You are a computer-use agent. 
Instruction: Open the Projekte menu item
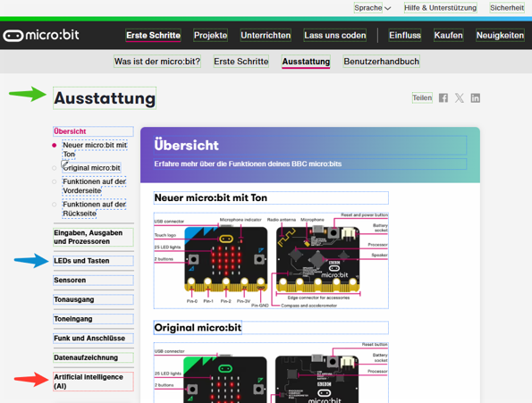point(210,35)
